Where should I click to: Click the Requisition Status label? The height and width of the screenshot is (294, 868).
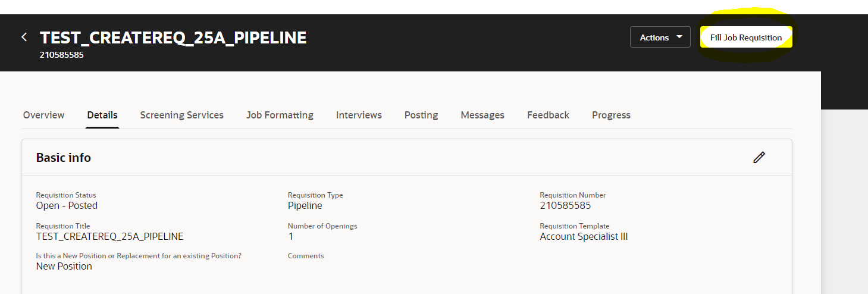(66, 195)
